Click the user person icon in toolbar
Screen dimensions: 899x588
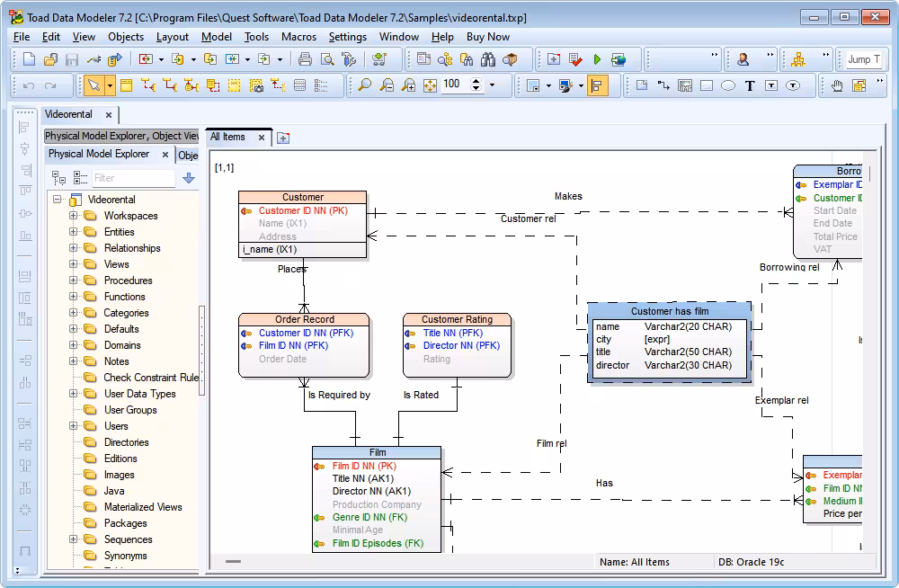click(x=743, y=59)
